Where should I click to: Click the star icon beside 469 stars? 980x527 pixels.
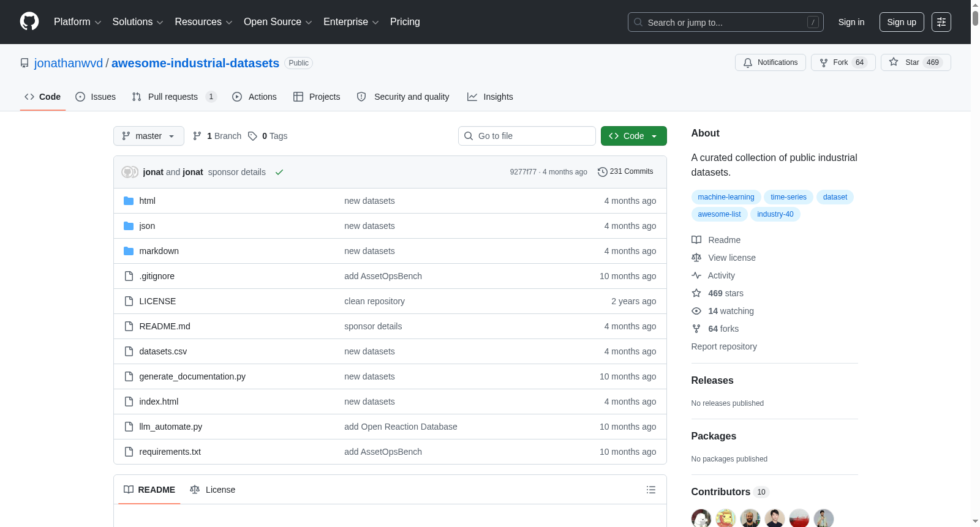tap(696, 293)
